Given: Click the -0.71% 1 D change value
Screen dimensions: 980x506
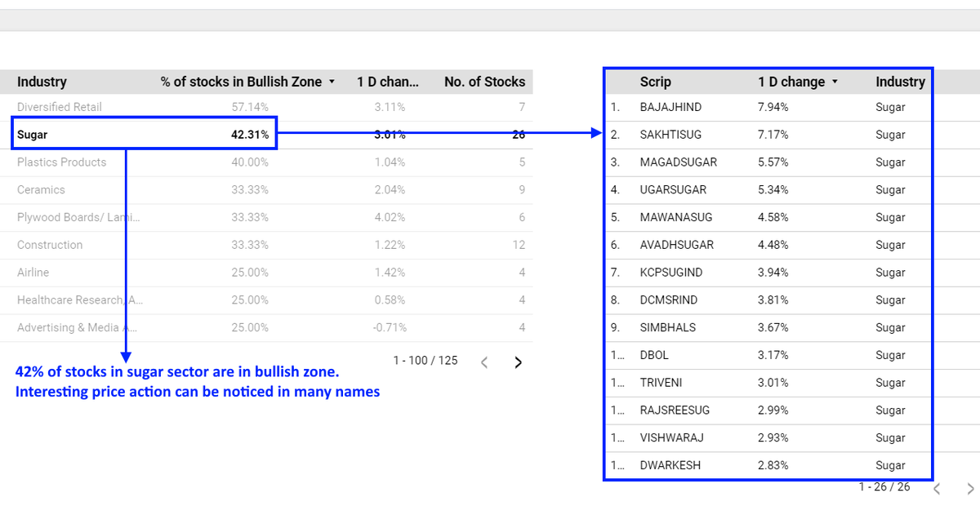Looking at the screenshot, I should 389,328.
